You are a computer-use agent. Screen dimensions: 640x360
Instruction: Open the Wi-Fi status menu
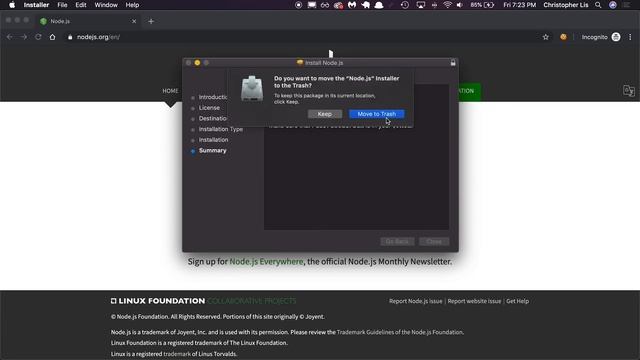pyautogui.click(x=448, y=5)
